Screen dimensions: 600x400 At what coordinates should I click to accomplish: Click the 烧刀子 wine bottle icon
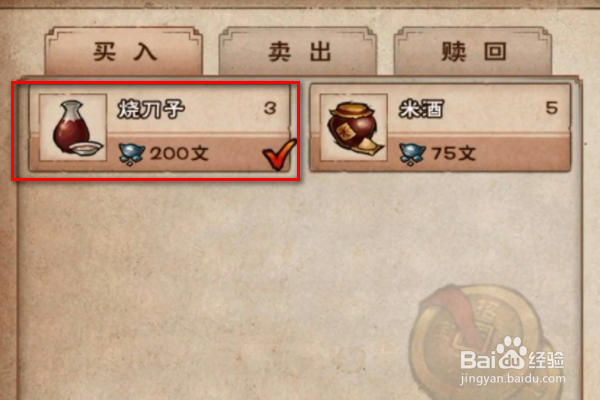[73, 127]
